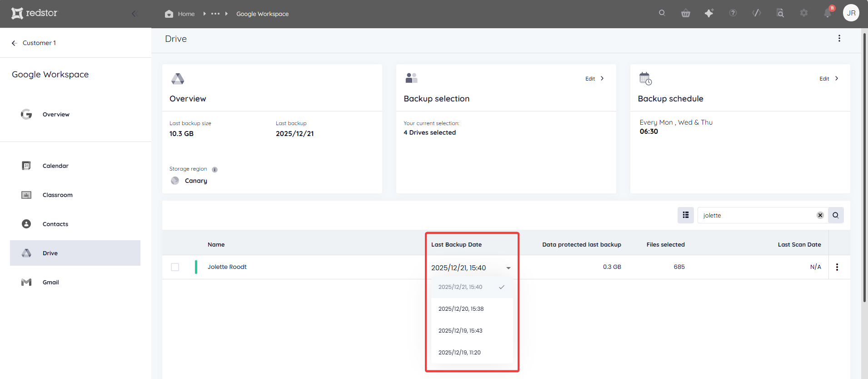Click the 10.3 GB backup size value

click(181, 134)
